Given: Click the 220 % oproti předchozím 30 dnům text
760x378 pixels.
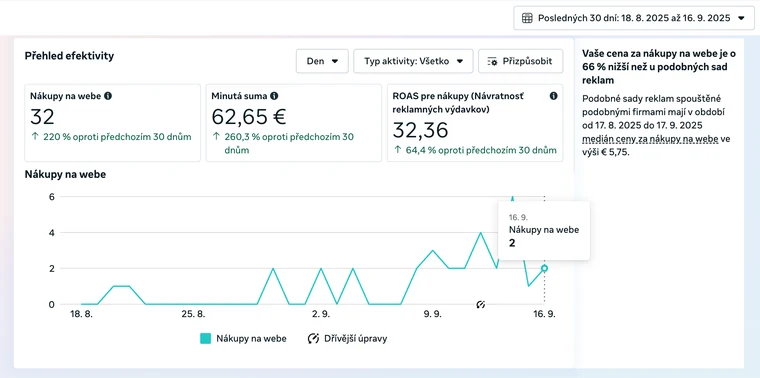Looking at the screenshot, I should coord(117,137).
